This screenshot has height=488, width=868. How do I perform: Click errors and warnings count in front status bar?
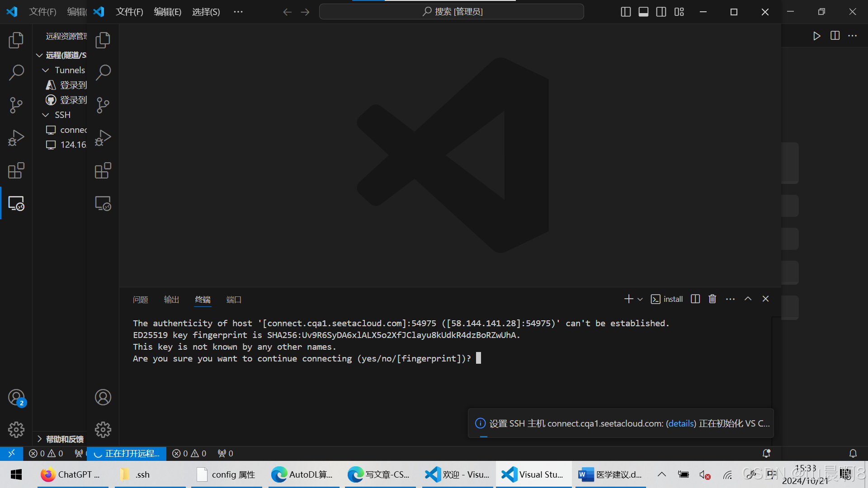click(x=189, y=453)
